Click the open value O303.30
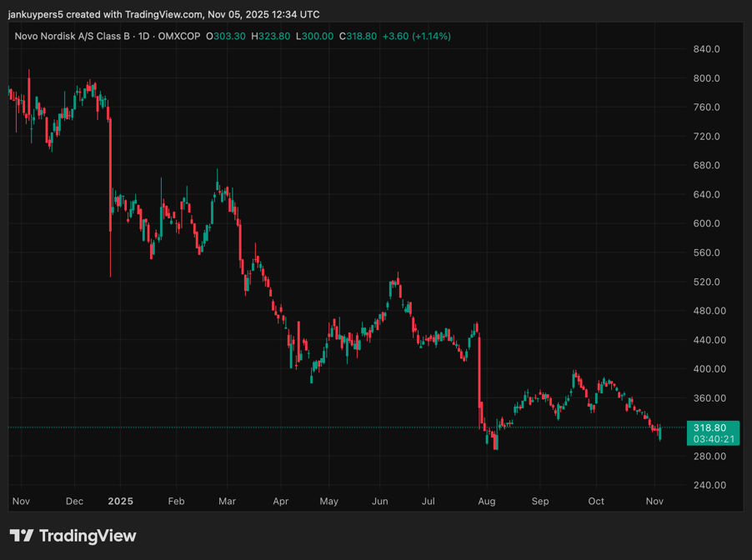This screenshot has width=752, height=560. coord(225,37)
